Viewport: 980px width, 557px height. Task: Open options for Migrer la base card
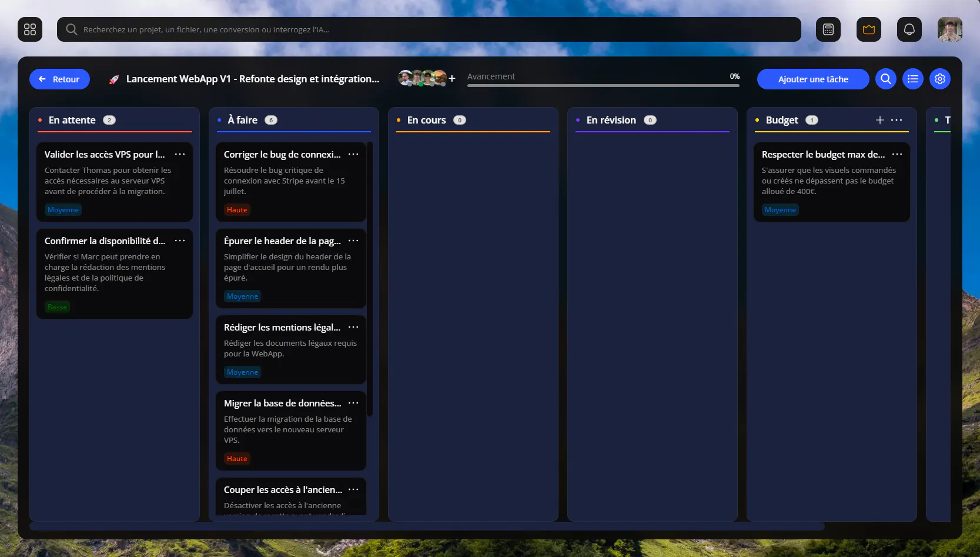click(353, 403)
